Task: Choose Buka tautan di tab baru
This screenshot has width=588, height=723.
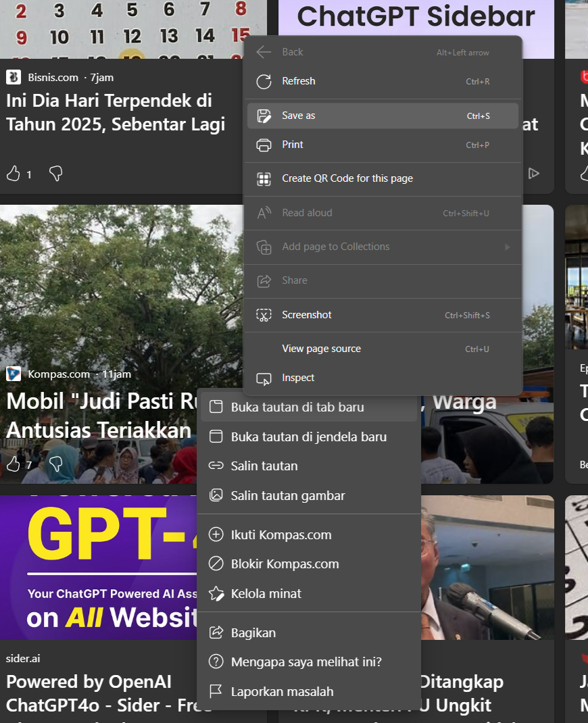Action: [x=309, y=407]
